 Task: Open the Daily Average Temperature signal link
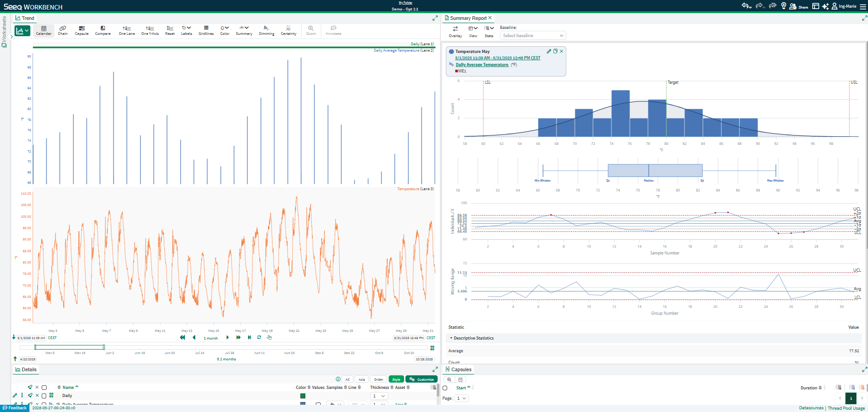[482, 65]
